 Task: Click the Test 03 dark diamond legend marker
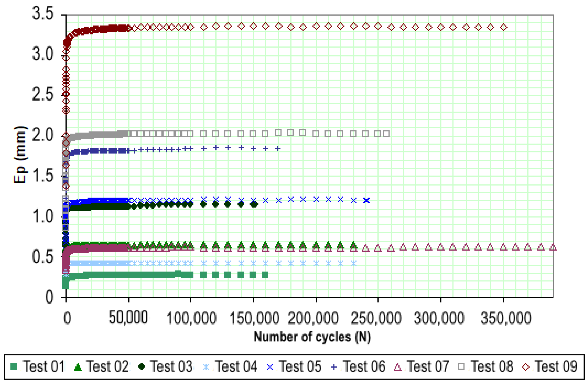(x=141, y=366)
